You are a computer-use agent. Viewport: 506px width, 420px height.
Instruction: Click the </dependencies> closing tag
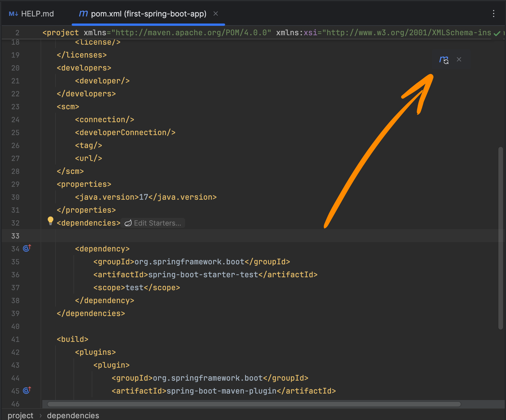pos(91,313)
